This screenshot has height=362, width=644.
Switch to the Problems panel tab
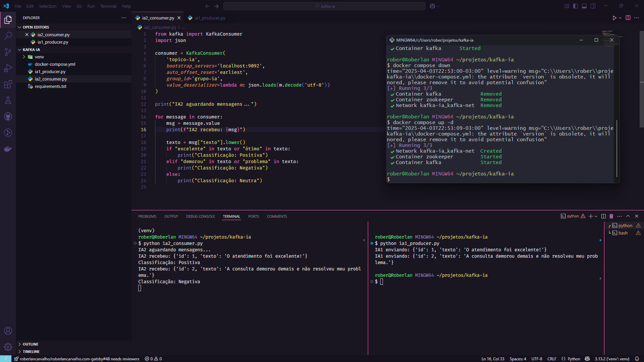(x=147, y=216)
